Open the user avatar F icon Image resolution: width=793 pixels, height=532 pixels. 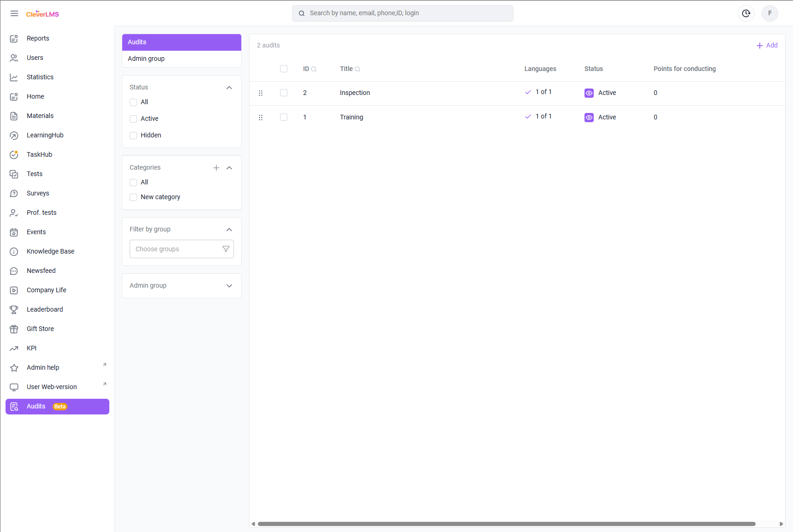[769, 13]
